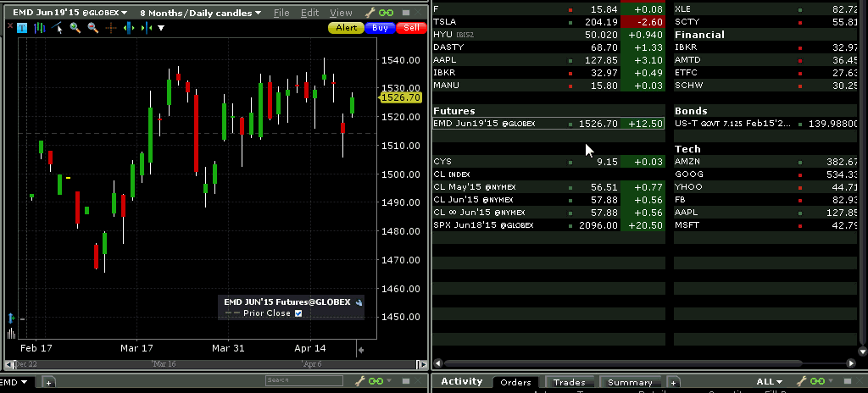The width and height of the screenshot is (868, 393).
Task: Open chart wrench configuration icon
Action: (370, 14)
